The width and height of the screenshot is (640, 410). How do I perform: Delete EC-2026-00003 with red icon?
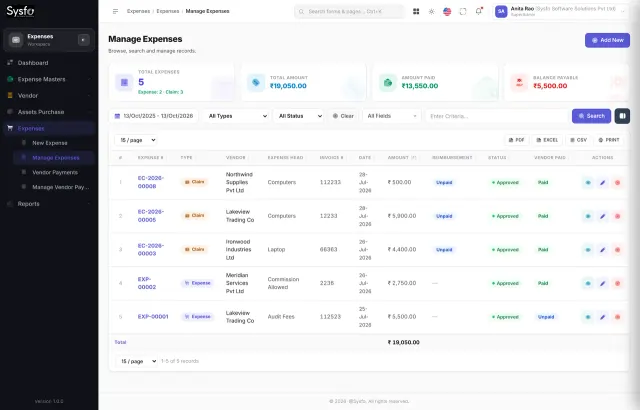618,250
